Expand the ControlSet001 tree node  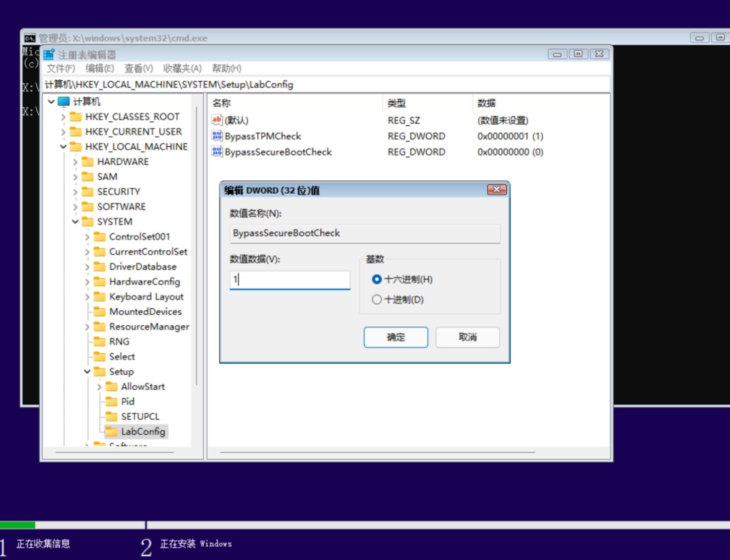coord(87,236)
